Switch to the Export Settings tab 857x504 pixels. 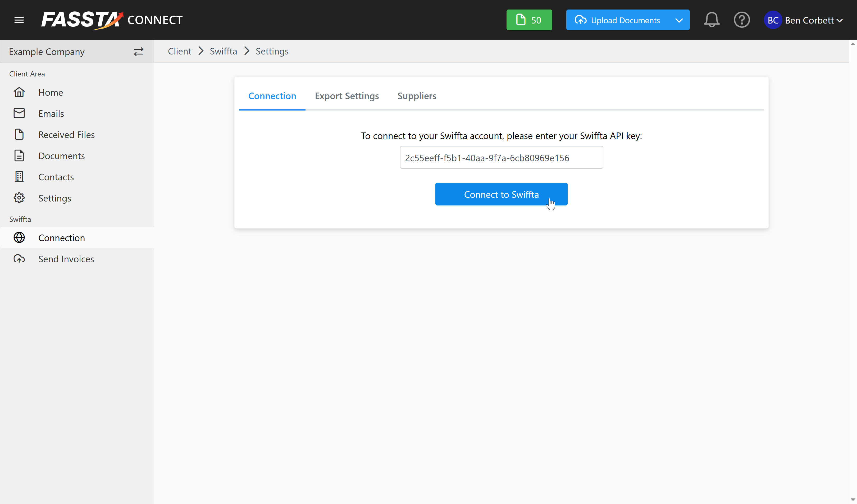[x=347, y=96]
